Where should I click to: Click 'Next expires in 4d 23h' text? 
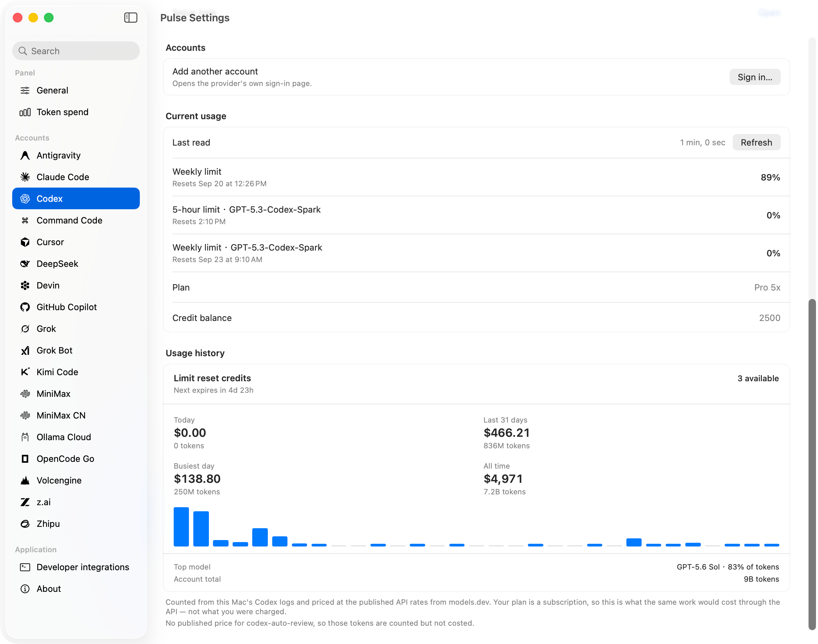pos(213,390)
